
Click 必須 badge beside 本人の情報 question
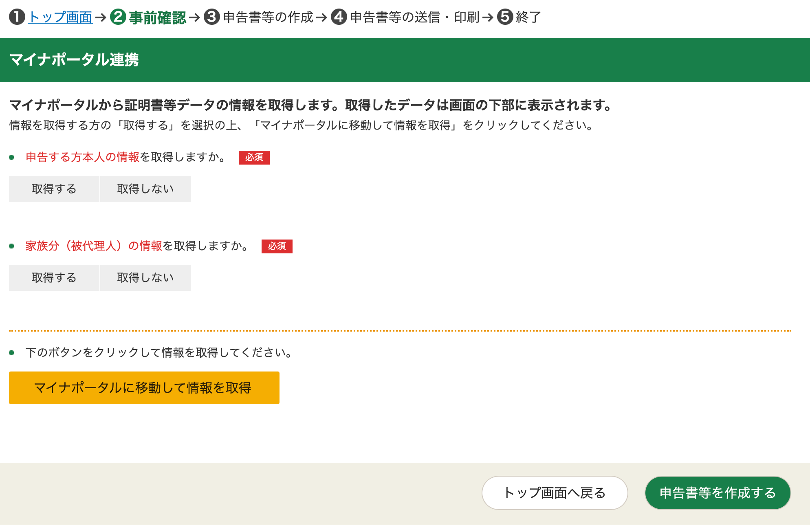pyautogui.click(x=254, y=157)
